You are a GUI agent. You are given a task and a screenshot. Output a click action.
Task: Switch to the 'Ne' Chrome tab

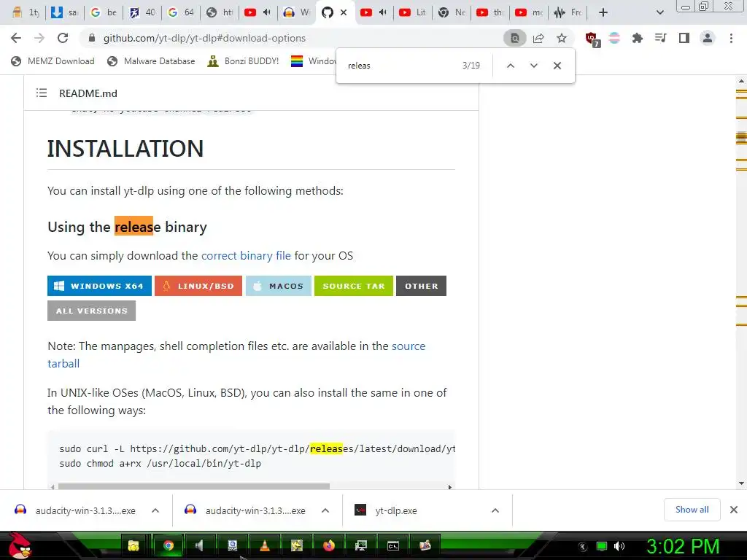coord(451,12)
